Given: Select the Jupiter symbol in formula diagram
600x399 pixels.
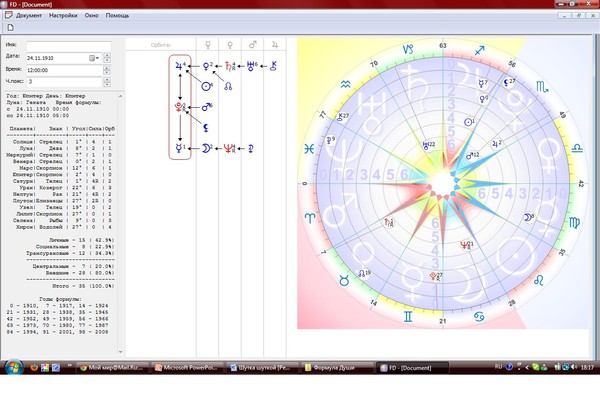Looking at the screenshot, I should pyautogui.click(x=180, y=66).
